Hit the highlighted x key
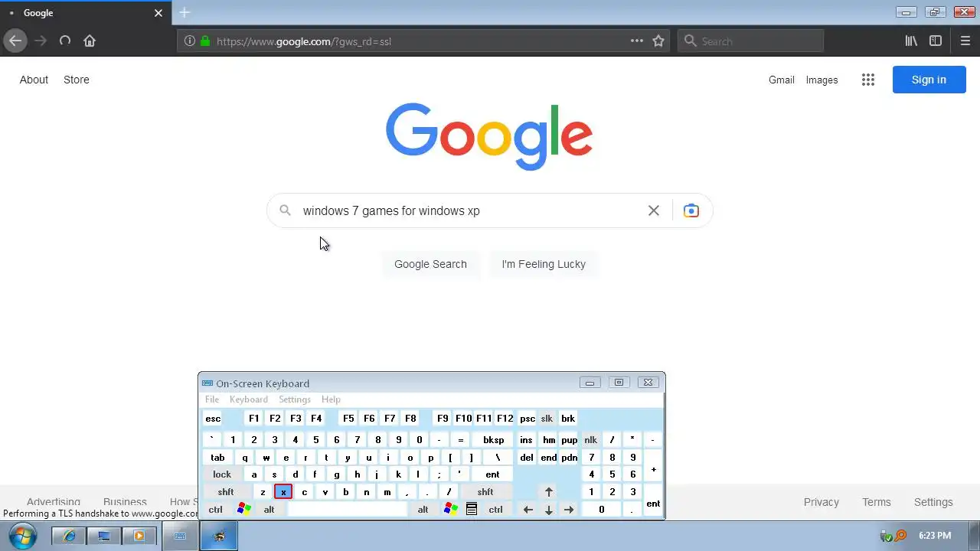 click(x=283, y=492)
